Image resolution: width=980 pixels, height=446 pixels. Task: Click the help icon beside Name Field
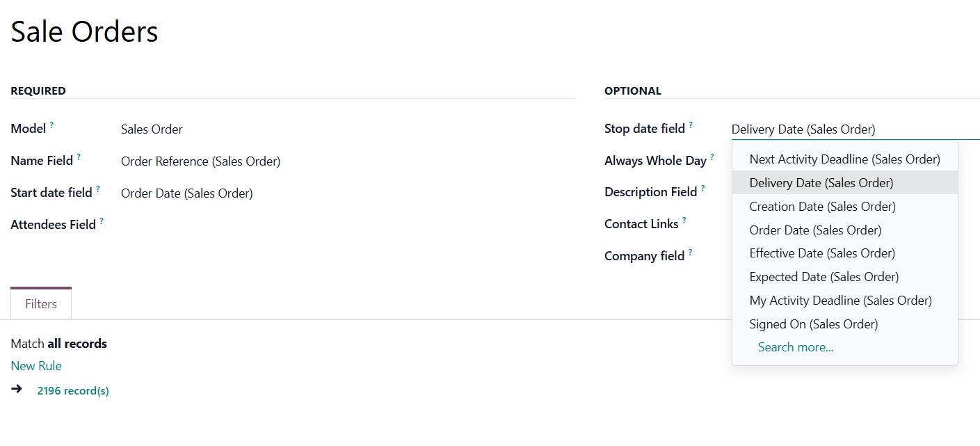79,158
